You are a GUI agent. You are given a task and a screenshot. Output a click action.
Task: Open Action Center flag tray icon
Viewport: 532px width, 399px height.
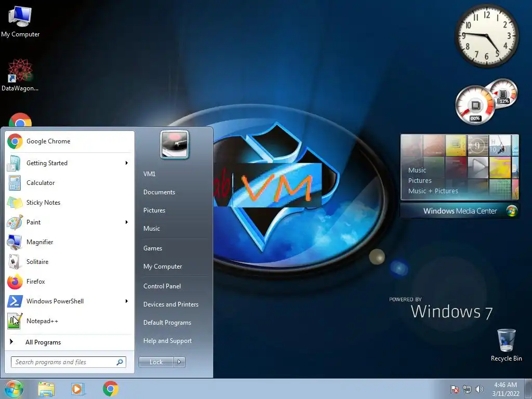pos(454,389)
